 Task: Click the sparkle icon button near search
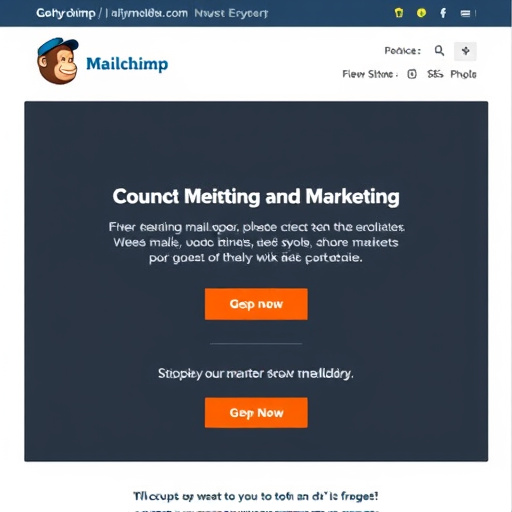pyautogui.click(x=465, y=51)
